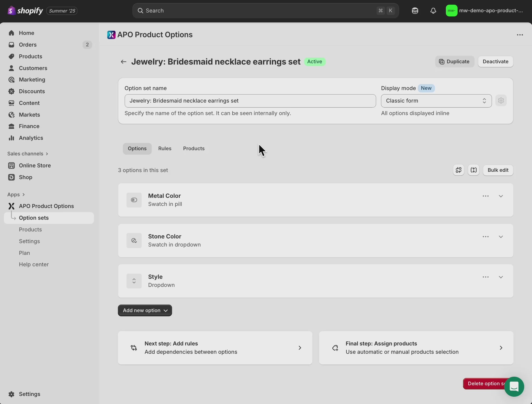Open the Metal Color more-actions menu
This screenshot has width=532, height=404.
(x=486, y=196)
